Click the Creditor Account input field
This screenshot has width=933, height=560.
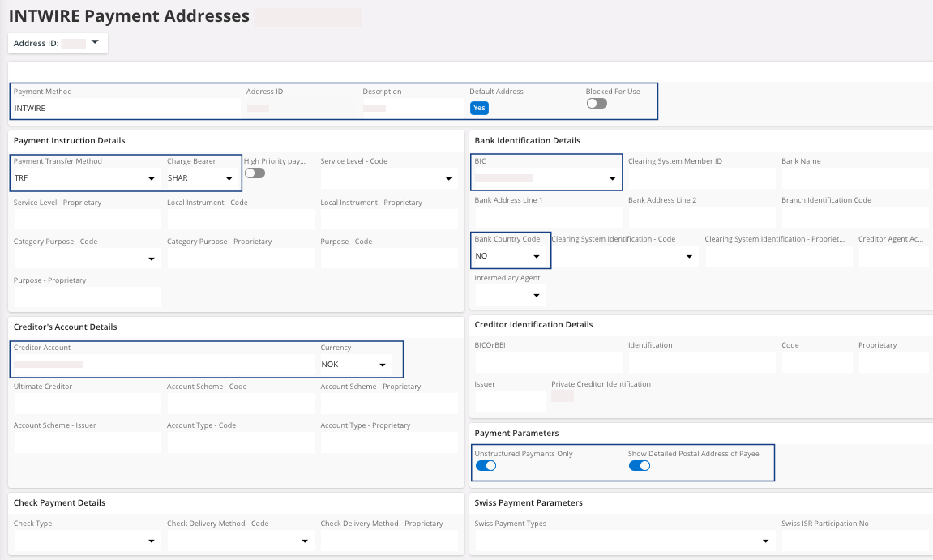[162, 365]
